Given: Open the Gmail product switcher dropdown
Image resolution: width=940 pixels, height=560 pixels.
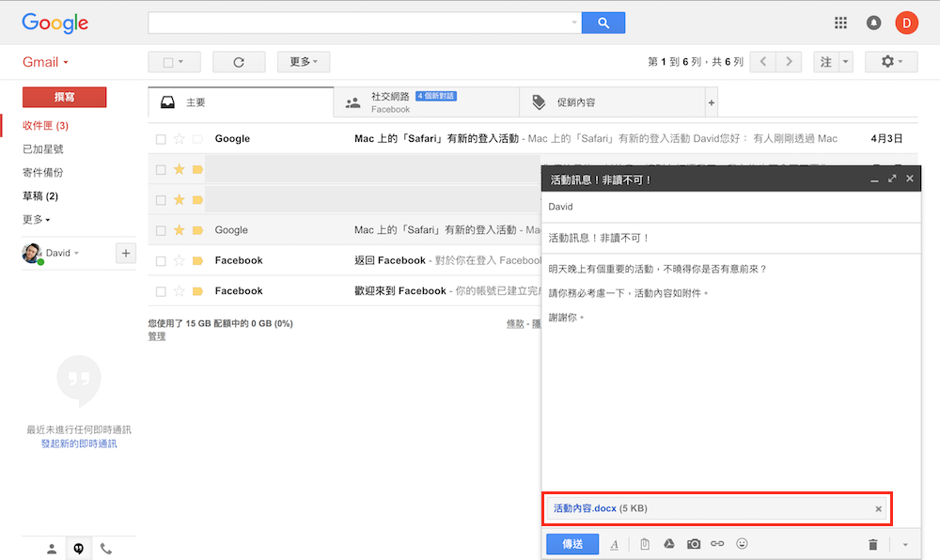Looking at the screenshot, I should [x=45, y=63].
